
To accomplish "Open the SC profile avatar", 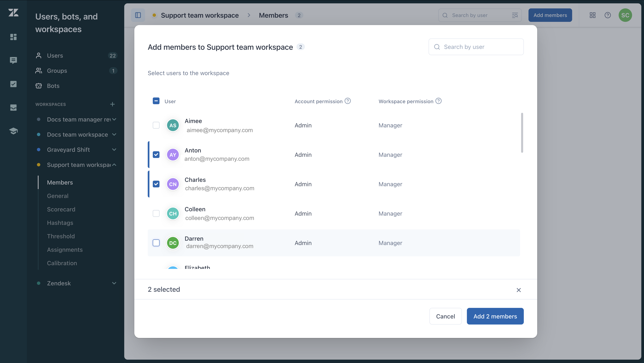I will point(625,15).
